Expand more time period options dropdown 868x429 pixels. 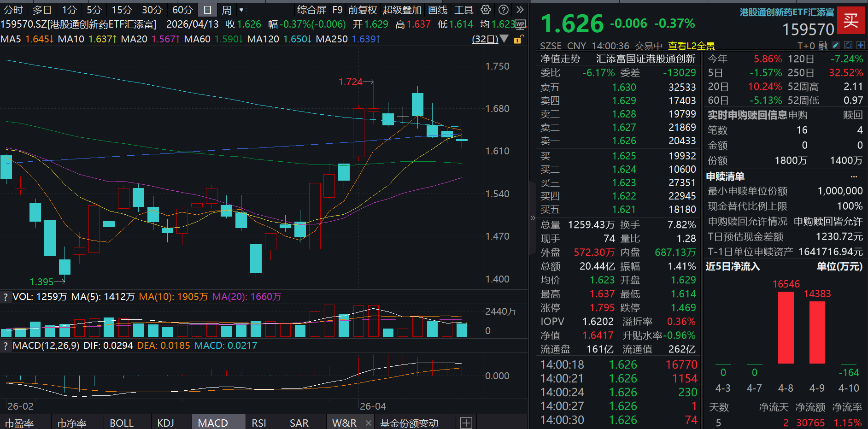tap(242, 10)
